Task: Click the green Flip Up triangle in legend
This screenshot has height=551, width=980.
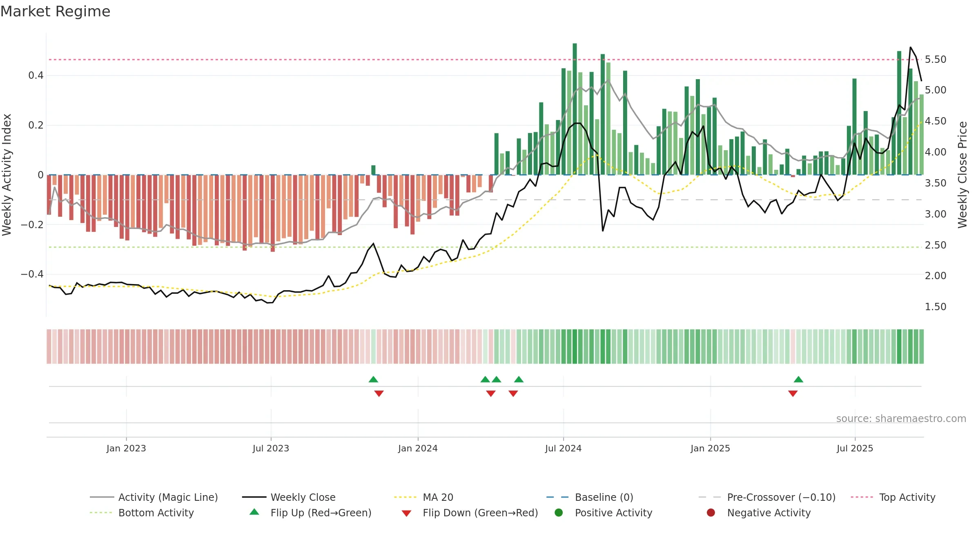Action: pyautogui.click(x=254, y=512)
